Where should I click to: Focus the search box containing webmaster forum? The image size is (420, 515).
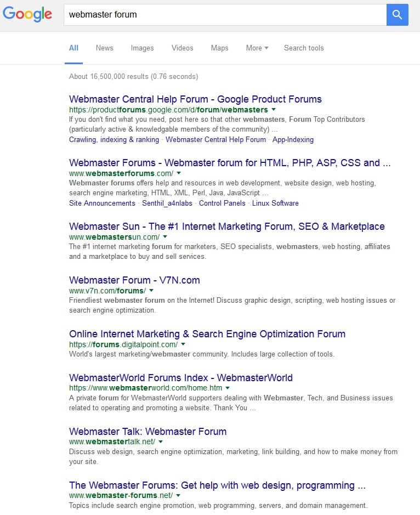pyautogui.click(x=225, y=15)
